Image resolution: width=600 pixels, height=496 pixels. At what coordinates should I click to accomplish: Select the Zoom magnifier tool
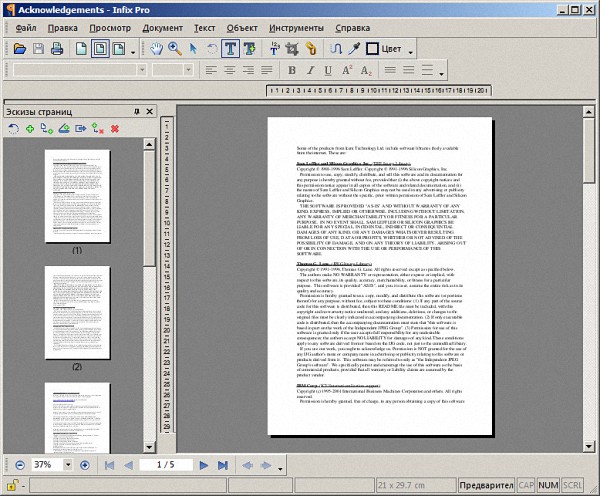(x=174, y=48)
